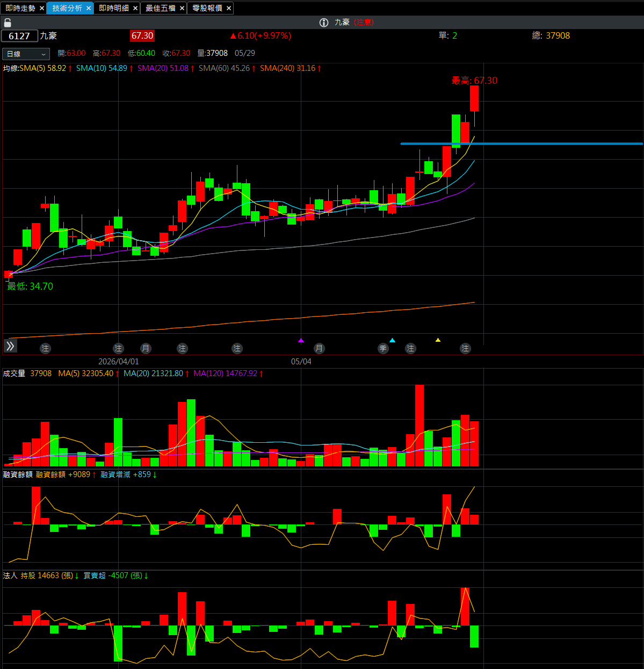Viewport: 644px width, 669px height.
Task: Close the 技術分析 tab
Action: point(89,8)
